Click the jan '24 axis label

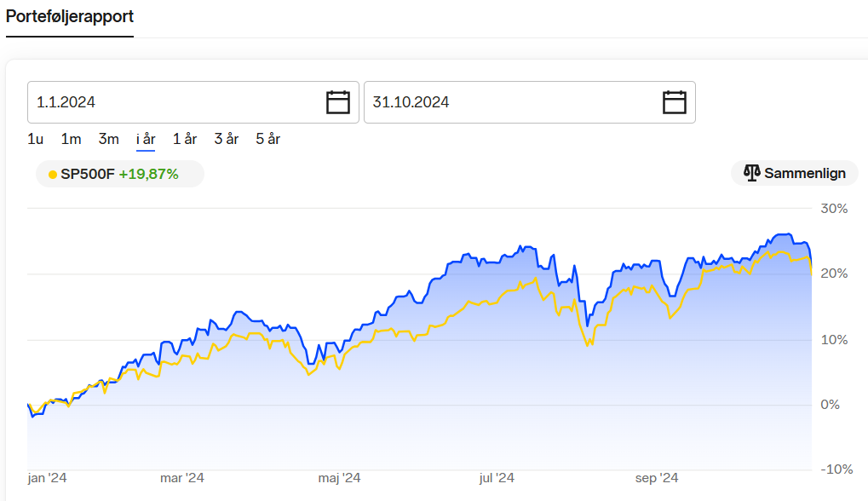(47, 478)
